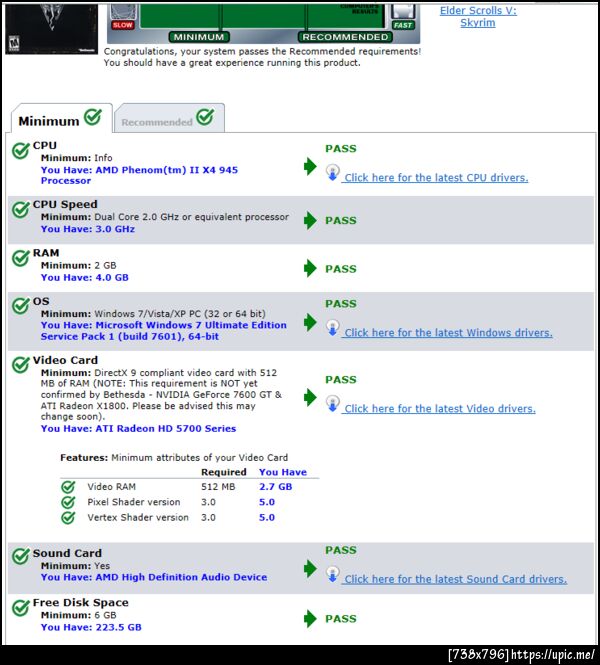Click the 'Required' column header in Features table

tap(223, 472)
